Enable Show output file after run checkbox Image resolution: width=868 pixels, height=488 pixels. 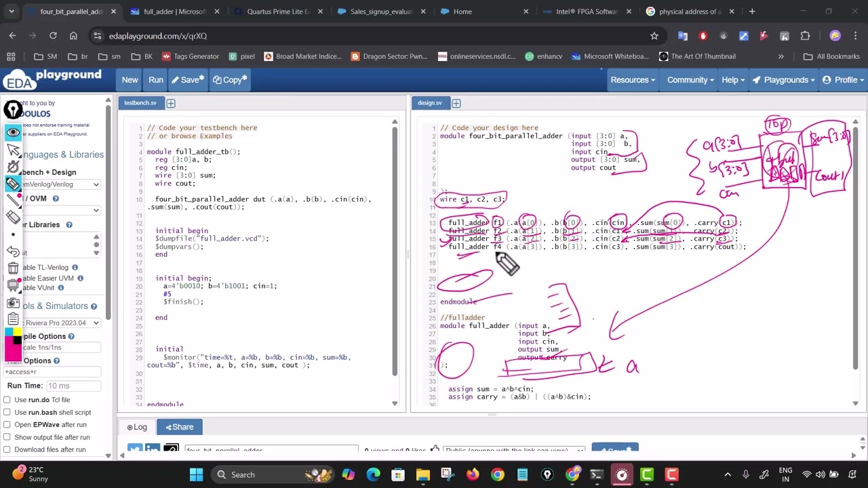pyautogui.click(x=7, y=437)
